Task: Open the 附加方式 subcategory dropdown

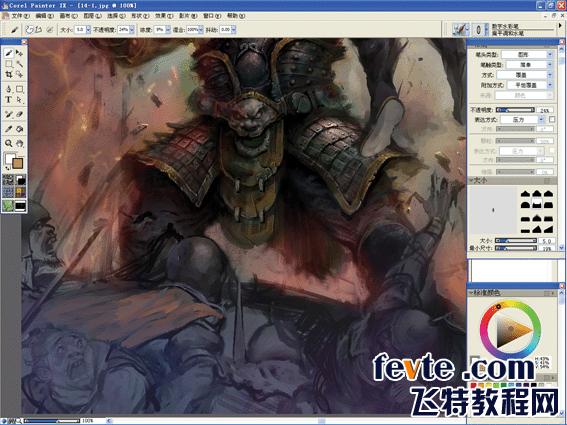Action: (x=530, y=85)
